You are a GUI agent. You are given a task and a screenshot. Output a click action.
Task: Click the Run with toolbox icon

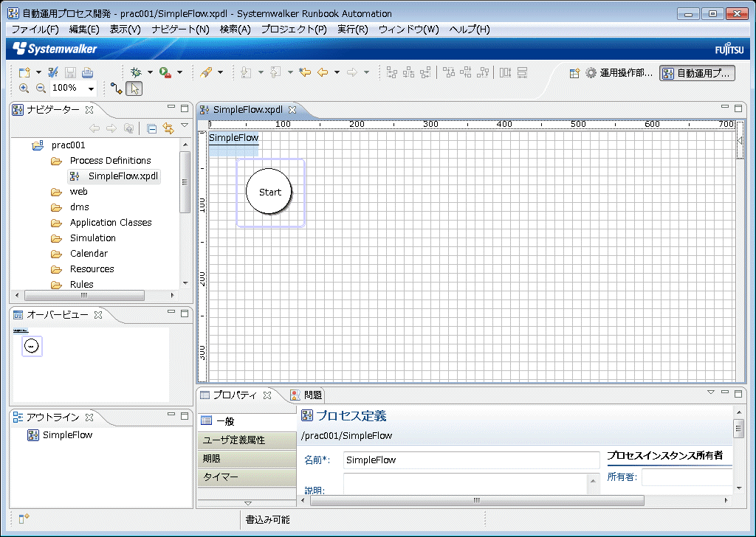165,73
